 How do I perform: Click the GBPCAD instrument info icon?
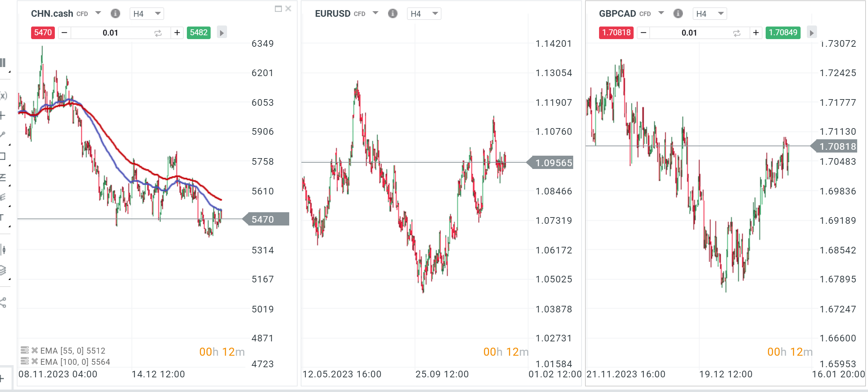point(678,13)
